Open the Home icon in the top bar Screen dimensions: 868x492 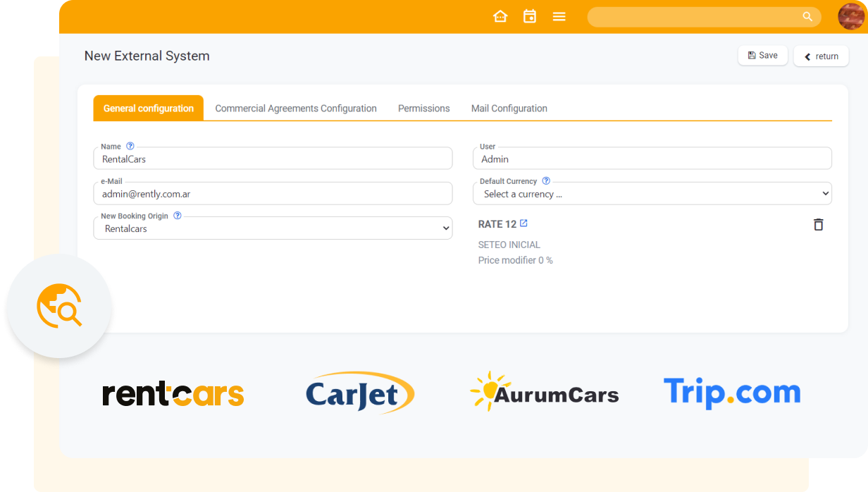click(500, 16)
